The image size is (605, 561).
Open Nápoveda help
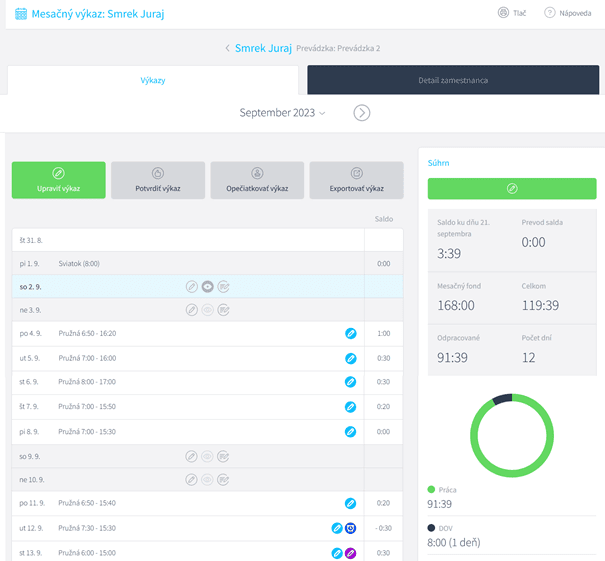coord(550,13)
